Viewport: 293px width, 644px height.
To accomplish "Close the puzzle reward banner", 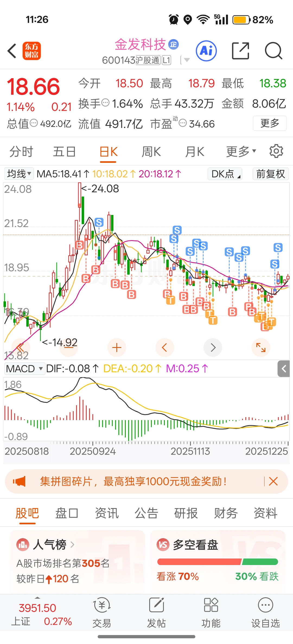I will coord(273,481).
